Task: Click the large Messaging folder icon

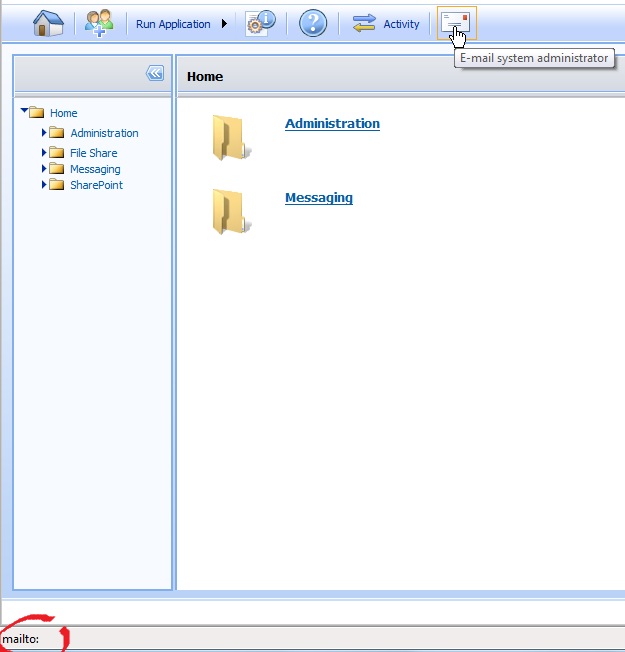Action: pos(230,211)
